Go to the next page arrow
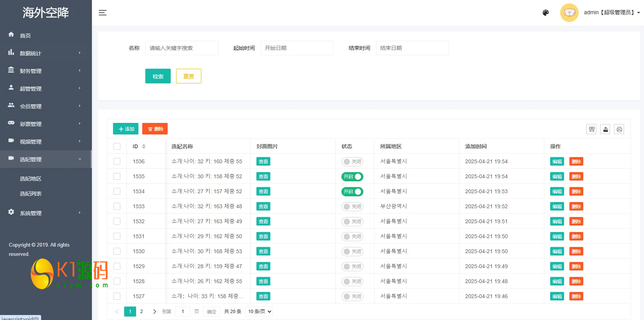644x320 pixels. coord(155,312)
